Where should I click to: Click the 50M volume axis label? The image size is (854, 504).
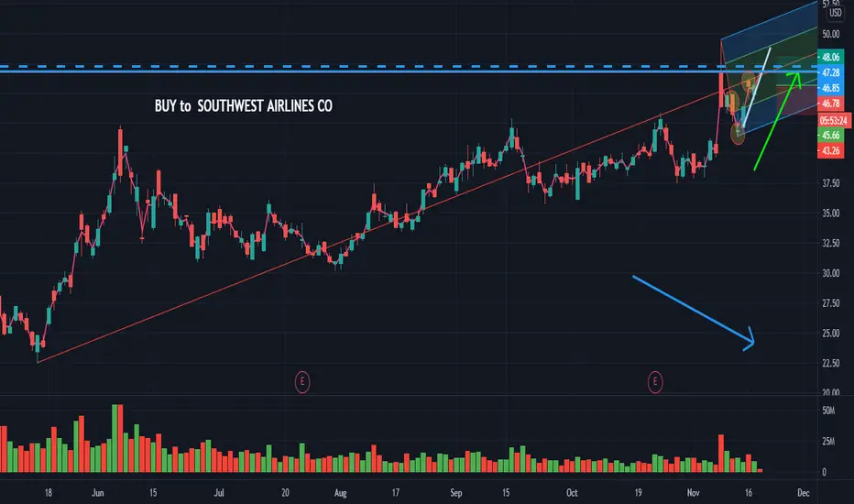click(828, 411)
